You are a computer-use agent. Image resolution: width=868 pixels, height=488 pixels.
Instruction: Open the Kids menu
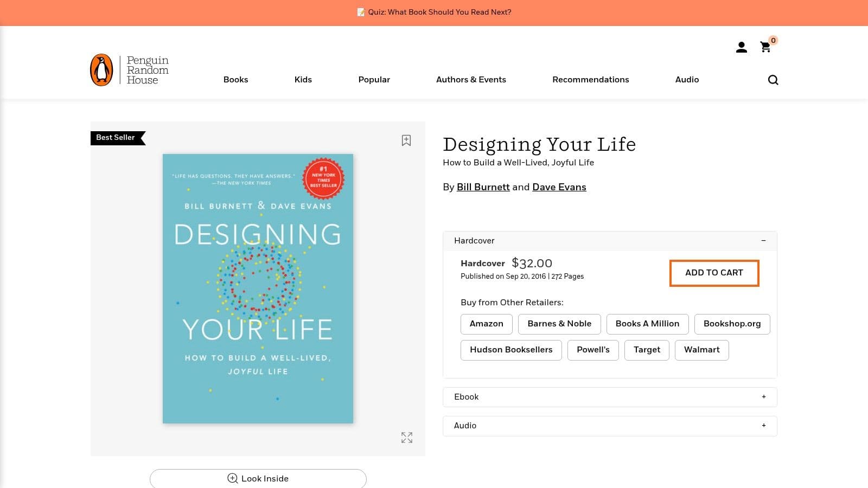(303, 80)
